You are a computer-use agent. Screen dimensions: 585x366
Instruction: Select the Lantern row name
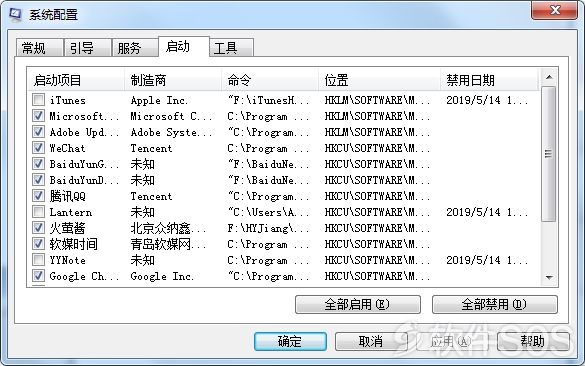pos(71,212)
